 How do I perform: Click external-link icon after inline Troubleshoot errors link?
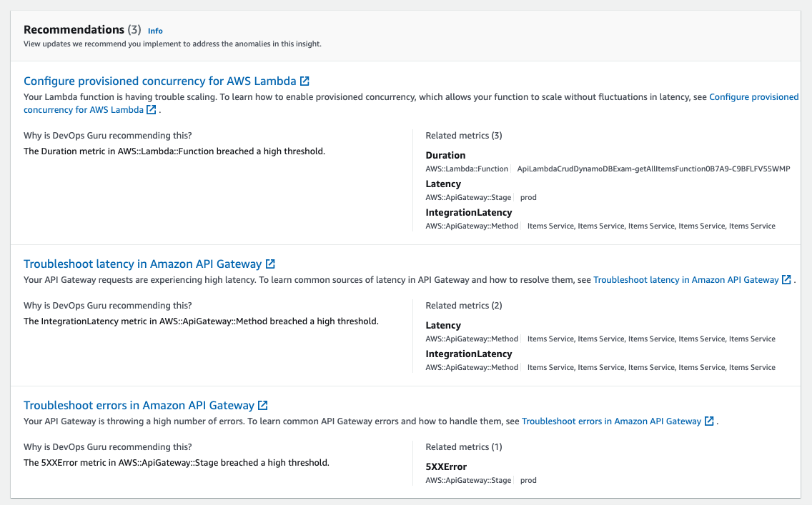coord(709,421)
